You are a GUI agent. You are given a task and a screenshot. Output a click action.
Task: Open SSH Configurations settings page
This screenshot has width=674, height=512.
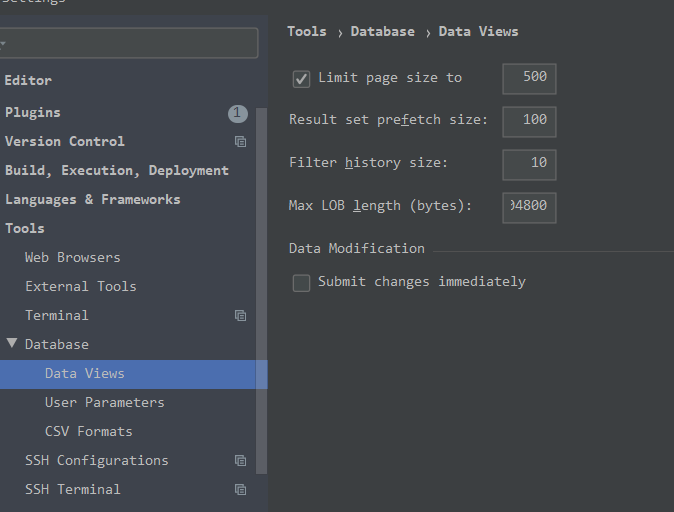(97, 460)
